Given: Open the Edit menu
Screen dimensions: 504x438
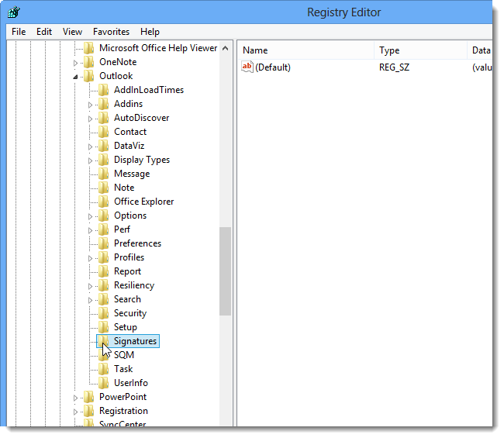Looking at the screenshot, I should (x=44, y=32).
